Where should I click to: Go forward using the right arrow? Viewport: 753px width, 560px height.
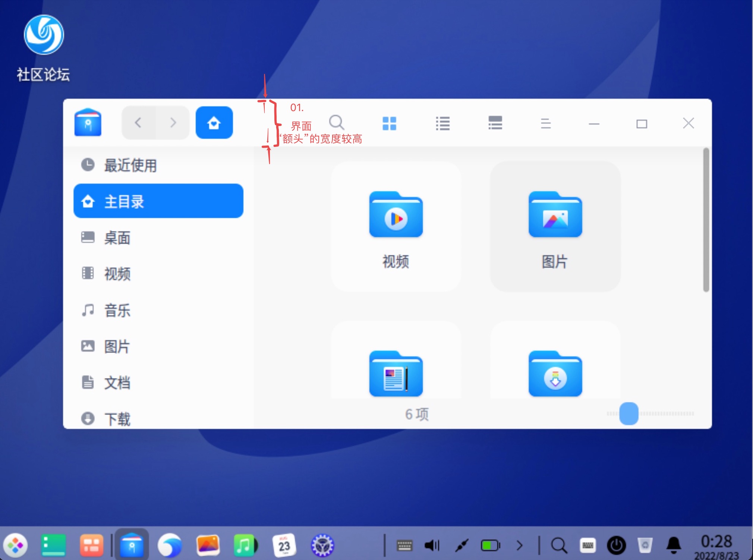coord(173,123)
